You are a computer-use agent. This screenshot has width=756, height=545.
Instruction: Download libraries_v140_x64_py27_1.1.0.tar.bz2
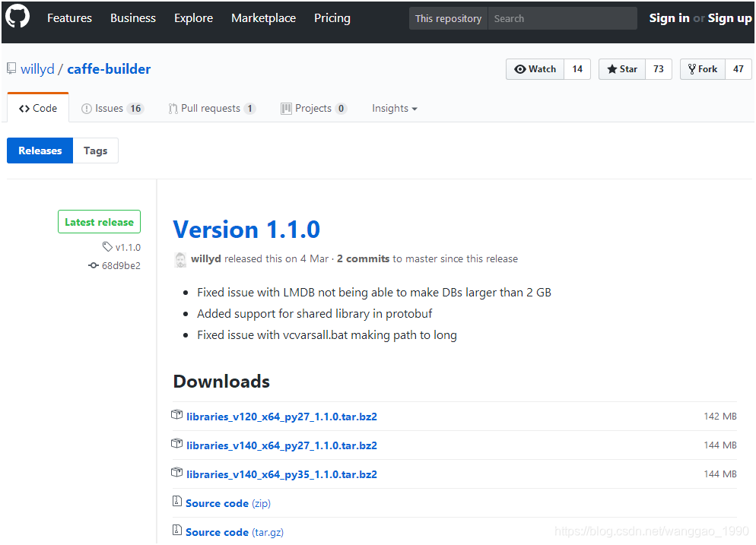pyautogui.click(x=281, y=445)
